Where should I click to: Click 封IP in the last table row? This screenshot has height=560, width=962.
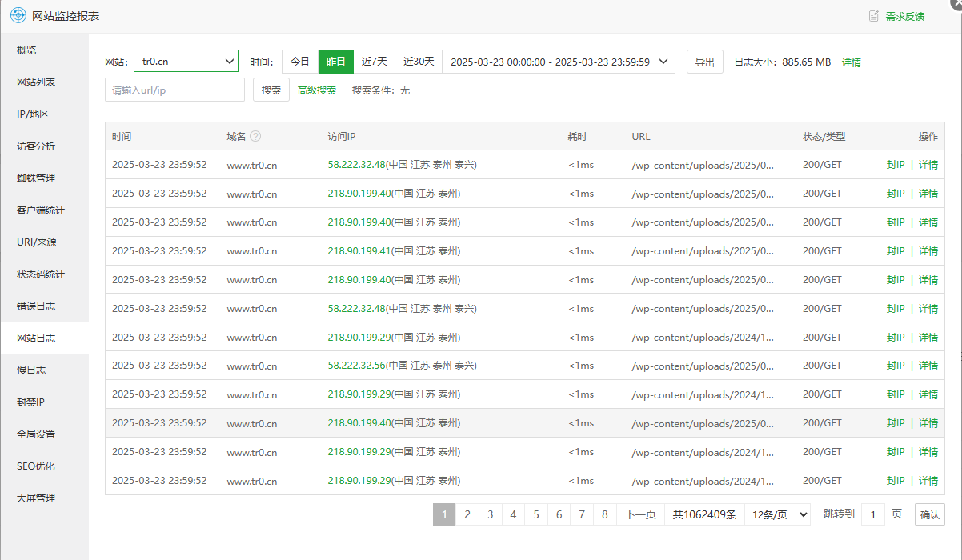[x=896, y=481]
